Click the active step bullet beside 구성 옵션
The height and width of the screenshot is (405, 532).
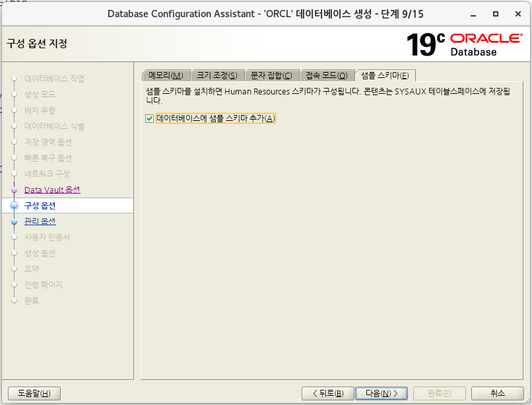pyautogui.click(x=15, y=205)
